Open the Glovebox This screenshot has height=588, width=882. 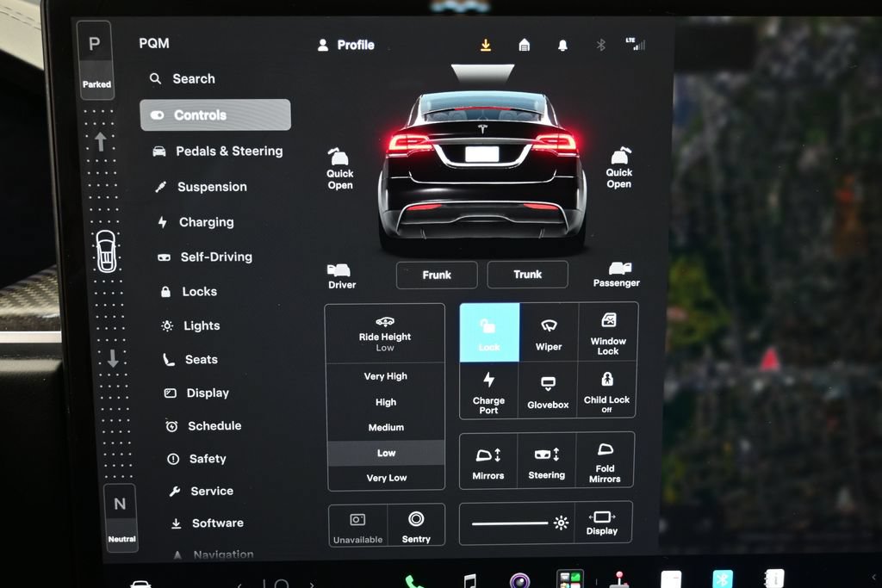pos(548,390)
